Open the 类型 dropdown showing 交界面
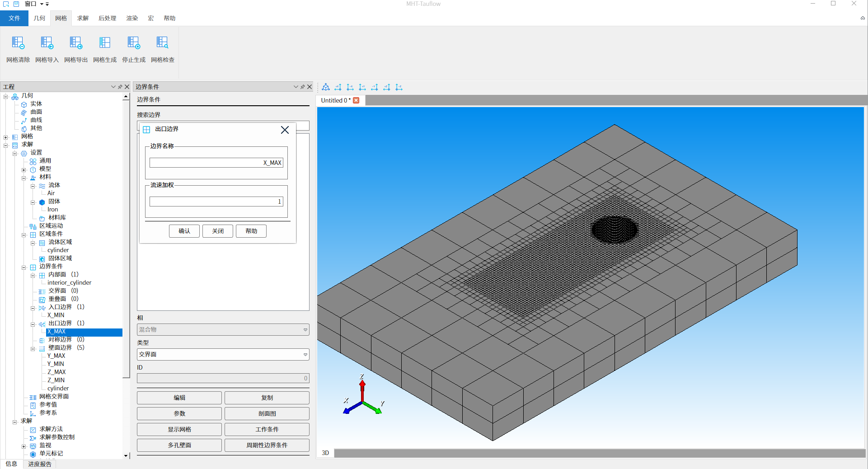This screenshot has height=469, width=868. (x=223, y=355)
